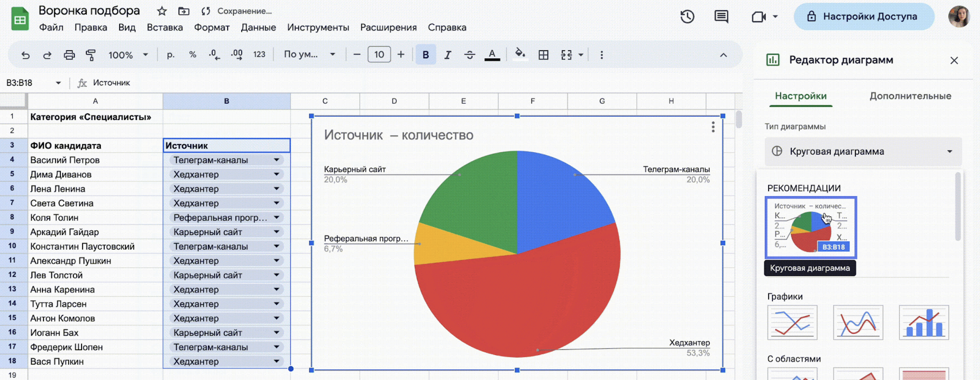The width and height of the screenshot is (980, 380).
Task: Click the merge cells icon
Action: [x=566, y=55]
